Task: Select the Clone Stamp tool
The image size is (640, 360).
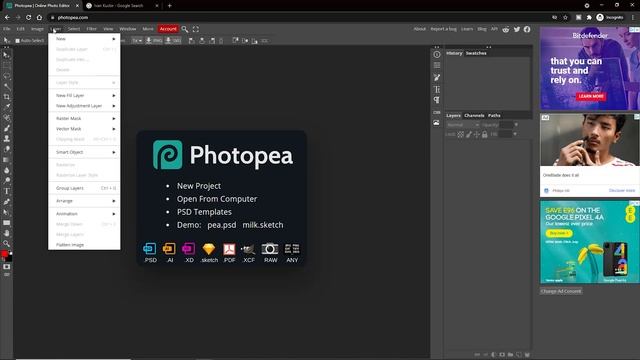Action: point(7,139)
